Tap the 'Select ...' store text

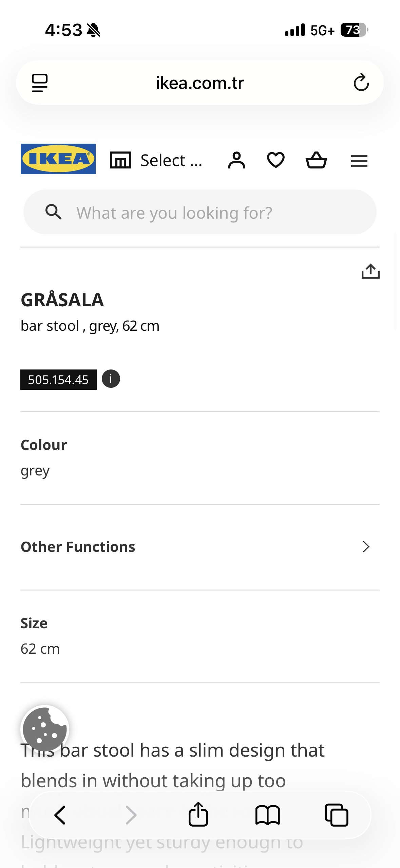(171, 160)
